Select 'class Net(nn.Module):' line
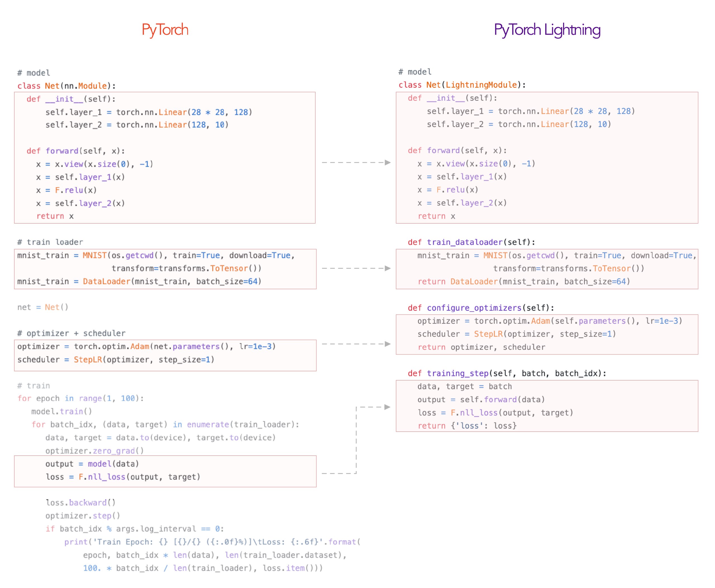The height and width of the screenshot is (588, 715). click(66, 86)
